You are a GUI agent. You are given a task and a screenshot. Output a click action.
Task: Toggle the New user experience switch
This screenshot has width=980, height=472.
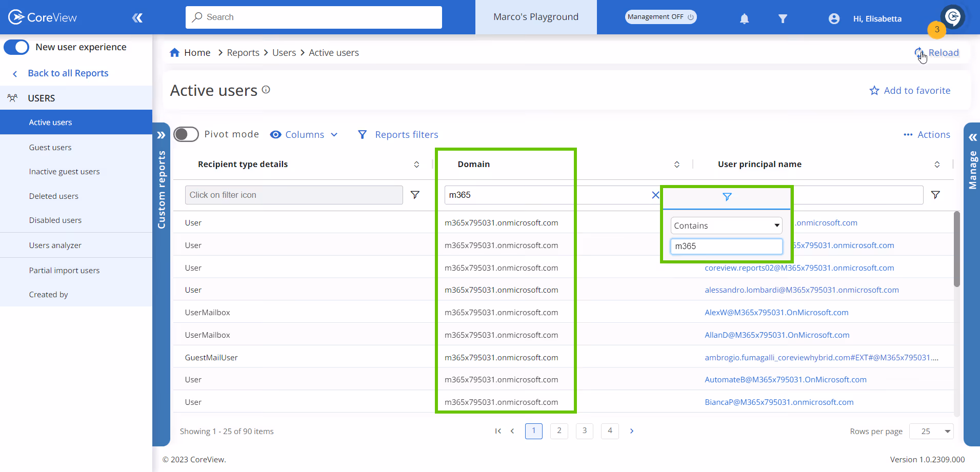pyautogui.click(x=16, y=47)
